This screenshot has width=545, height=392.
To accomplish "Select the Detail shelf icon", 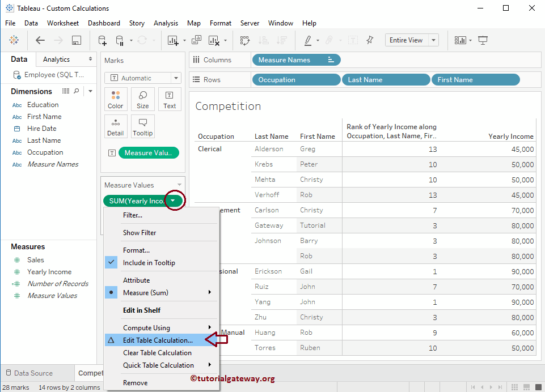I will (x=116, y=126).
